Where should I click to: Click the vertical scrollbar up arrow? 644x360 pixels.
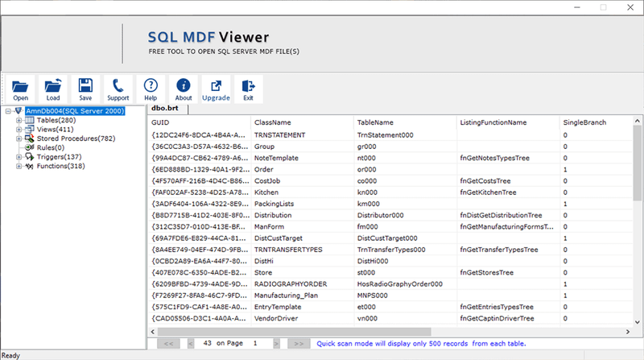[x=637, y=121]
